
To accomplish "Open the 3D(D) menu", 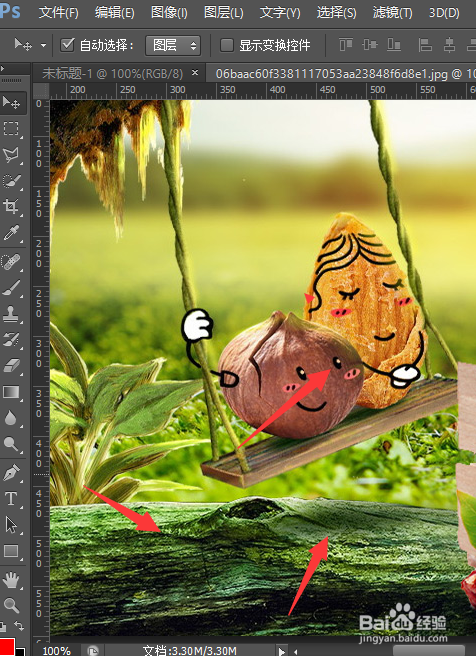I will point(444,13).
